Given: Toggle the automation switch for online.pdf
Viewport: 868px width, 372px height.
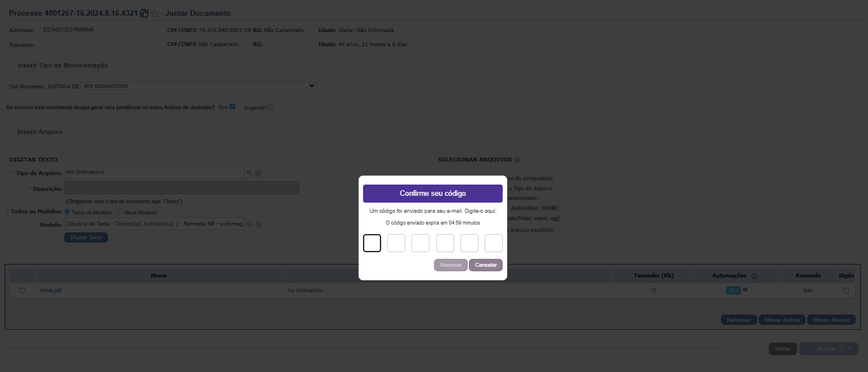Looking at the screenshot, I should coord(733,290).
